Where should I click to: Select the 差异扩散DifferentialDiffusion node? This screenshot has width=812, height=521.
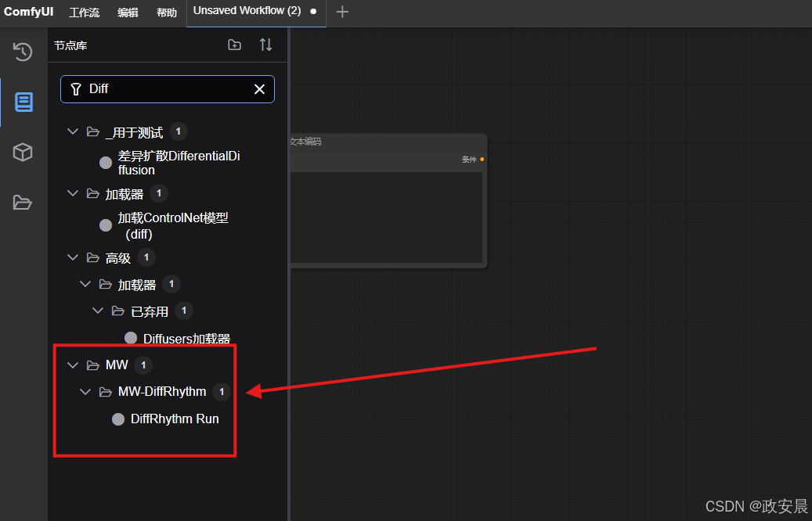[x=179, y=163]
